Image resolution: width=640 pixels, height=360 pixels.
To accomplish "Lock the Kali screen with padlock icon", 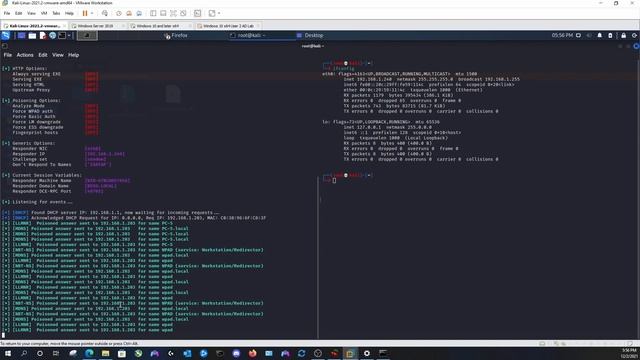I will point(624,36).
